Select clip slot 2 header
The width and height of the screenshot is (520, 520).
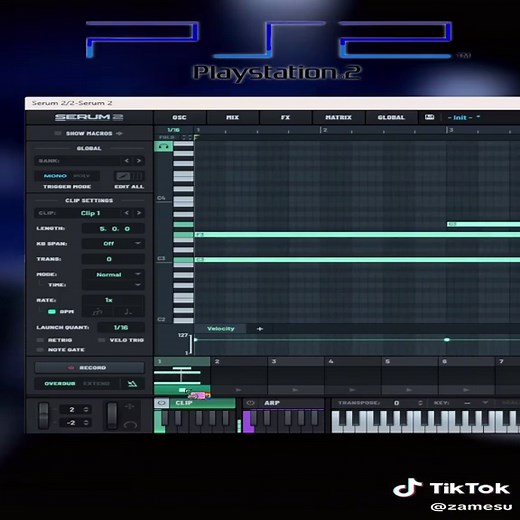coord(239,361)
